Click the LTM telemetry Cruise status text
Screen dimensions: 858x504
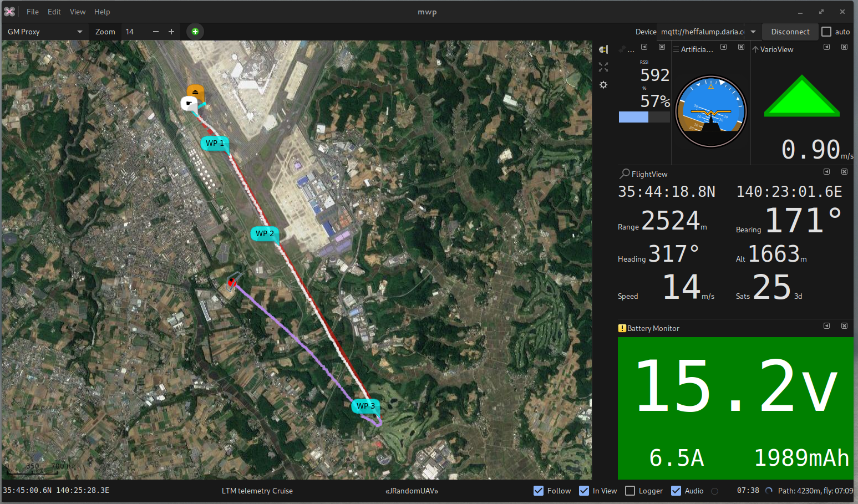pos(257,491)
